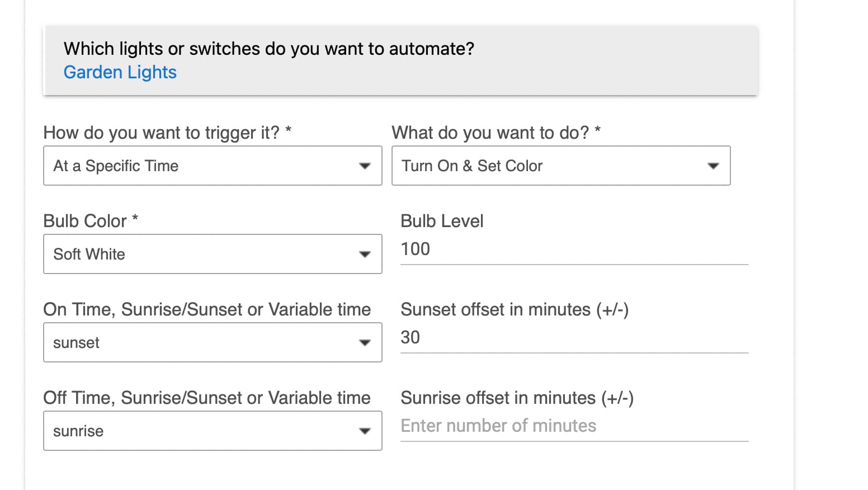Click the arrow icon on the trigger dropdown
868x490 pixels.
tap(365, 166)
